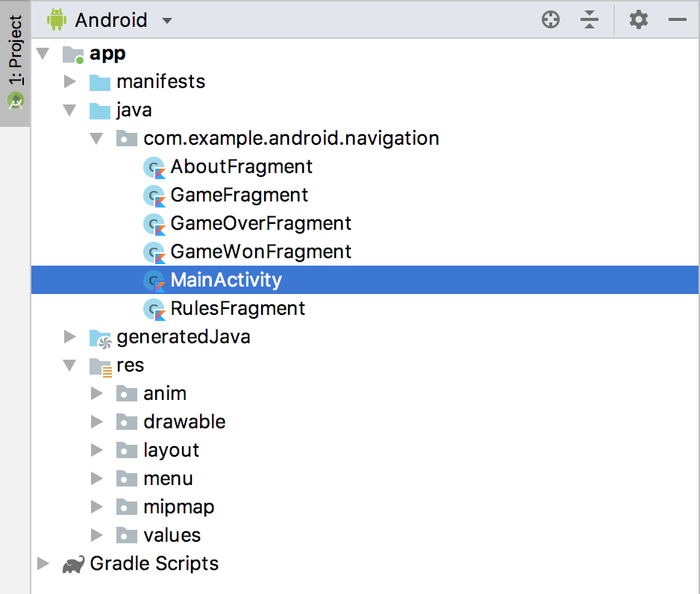Select the values resource folder
The image size is (700, 594).
[172, 535]
